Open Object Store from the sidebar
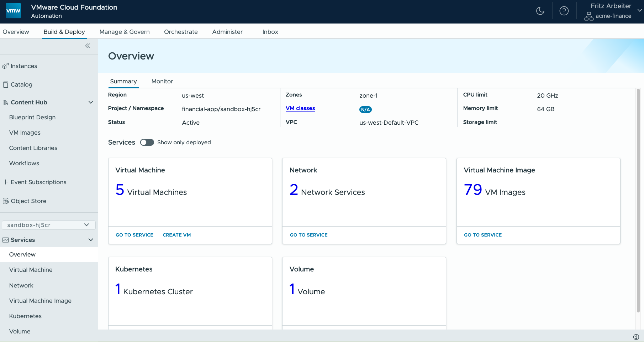Viewport: 644px width, 342px height. tap(6, 201)
